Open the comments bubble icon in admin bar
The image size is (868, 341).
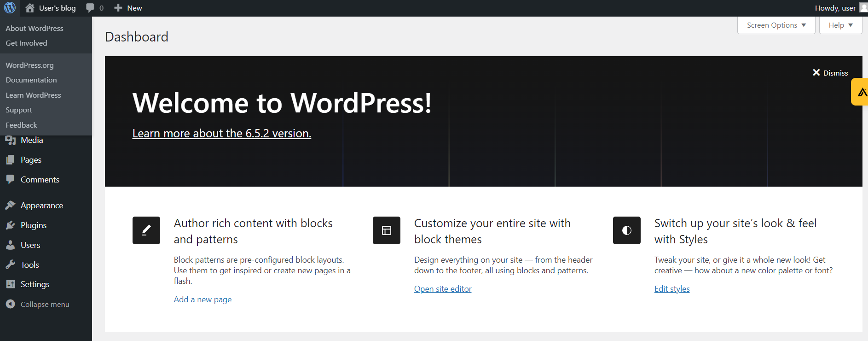pos(90,8)
